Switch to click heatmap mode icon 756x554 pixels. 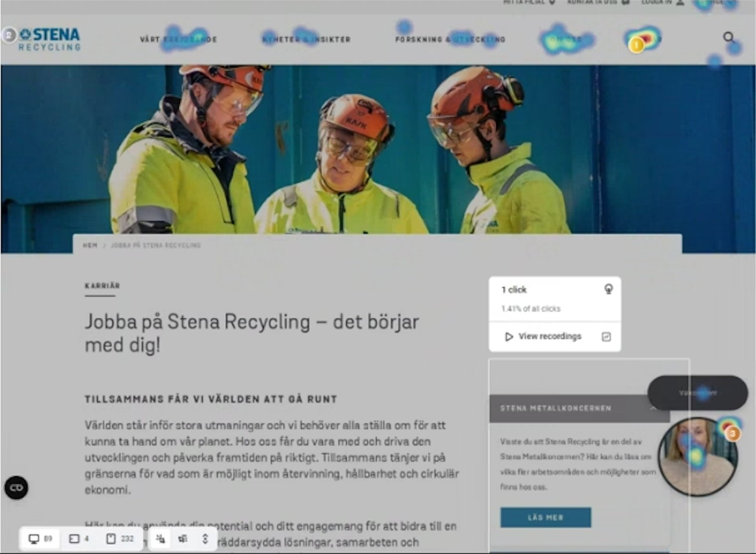pyautogui.click(x=161, y=539)
